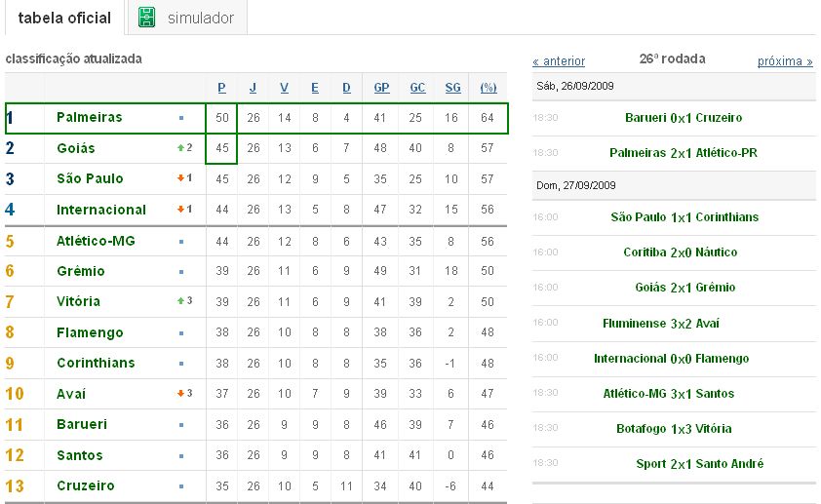Go to the « anterior round link
Screen dimensions: 821x504
click(559, 61)
